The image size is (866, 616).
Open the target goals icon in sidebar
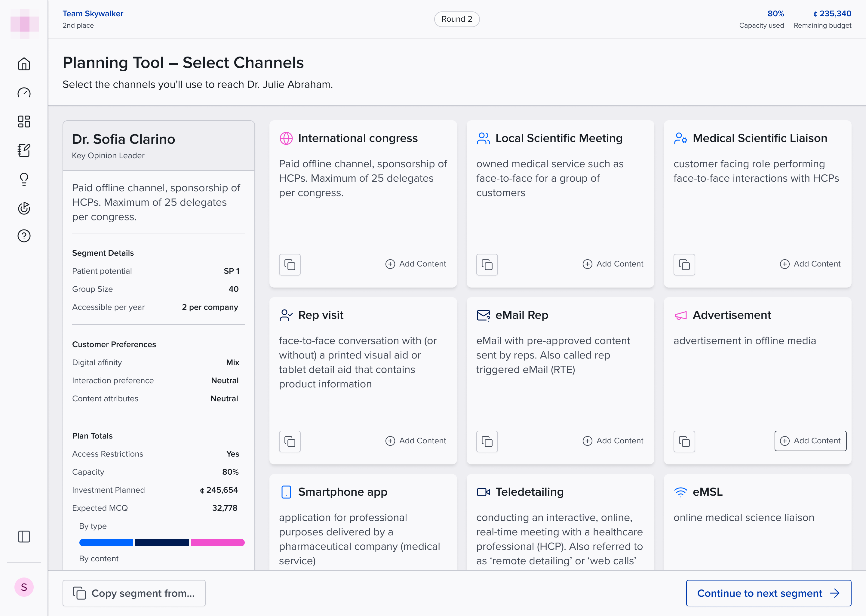point(24,208)
